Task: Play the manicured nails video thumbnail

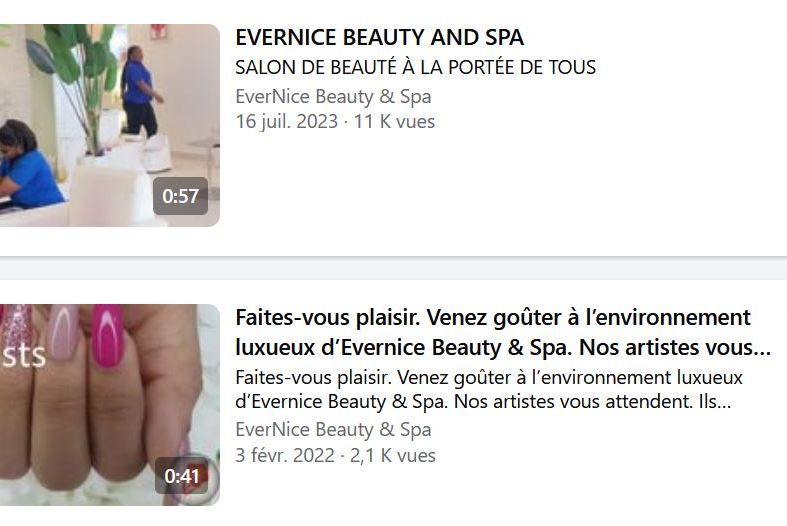Action: [109, 405]
